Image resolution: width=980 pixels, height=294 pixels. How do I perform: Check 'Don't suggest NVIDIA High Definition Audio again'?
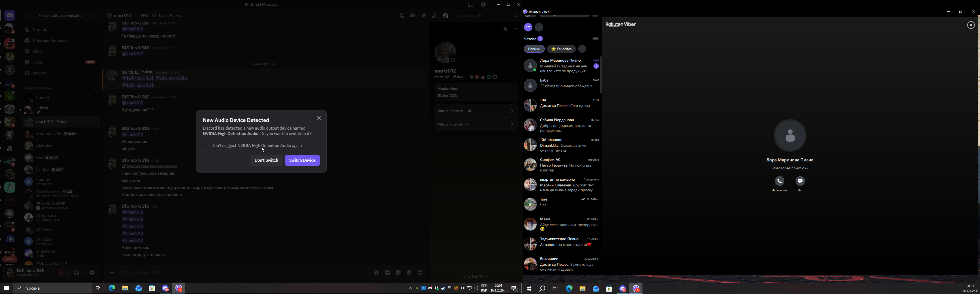click(x=206, y=146)
